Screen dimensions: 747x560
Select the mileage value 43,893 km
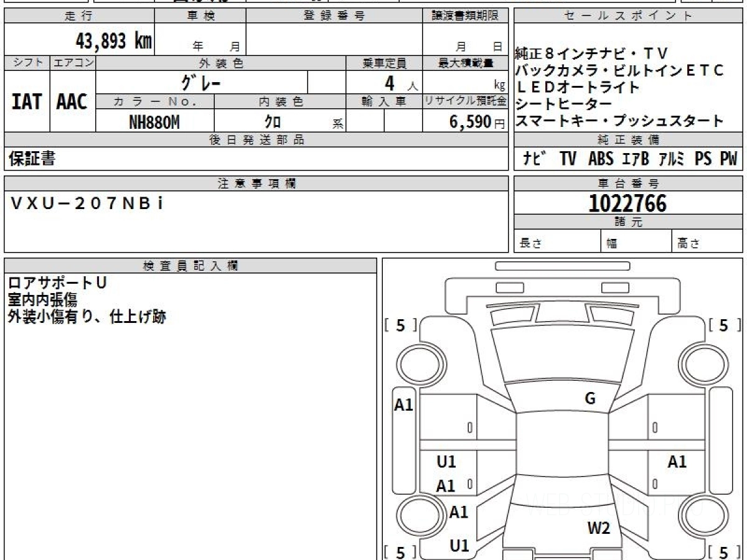(x=114, y=40)
